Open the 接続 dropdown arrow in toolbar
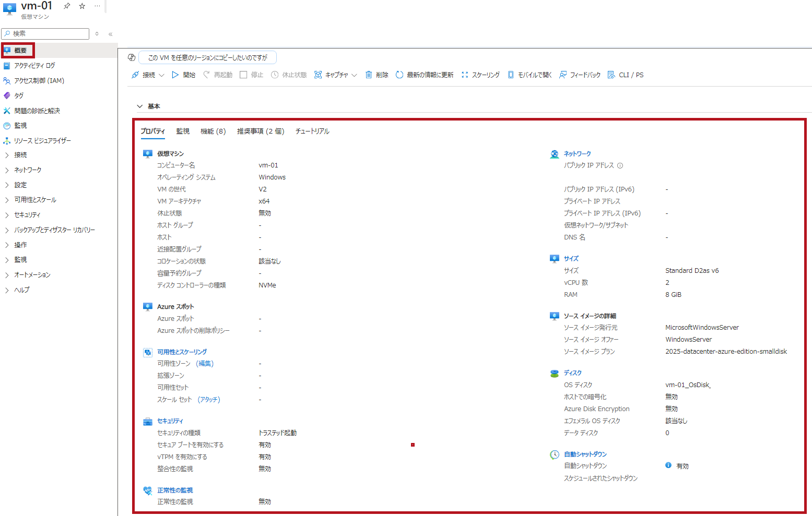Viewport: 812px width, 516px height. pos(161,75)
